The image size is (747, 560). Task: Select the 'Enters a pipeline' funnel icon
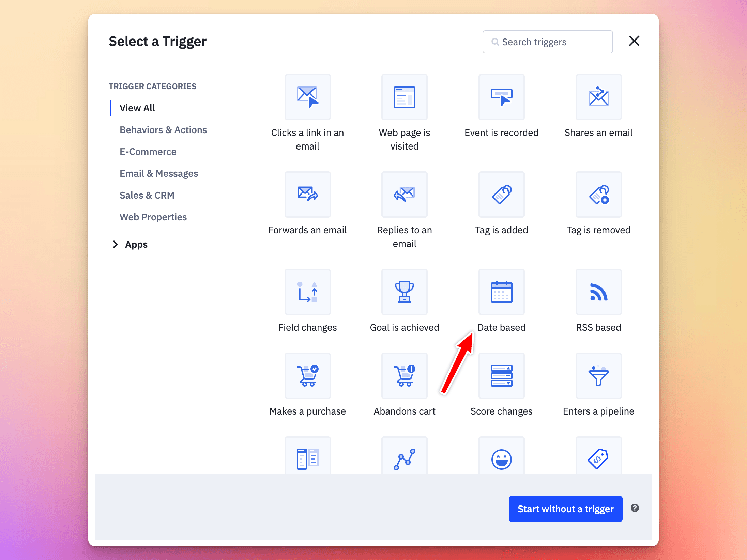[x=598, y=376]
